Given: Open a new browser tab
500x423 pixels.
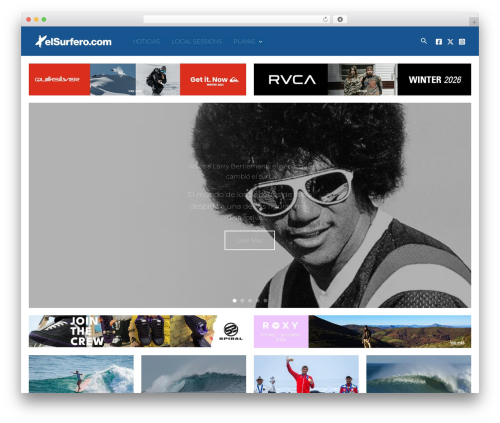Looking at the screenshot, I should (474, 22).
